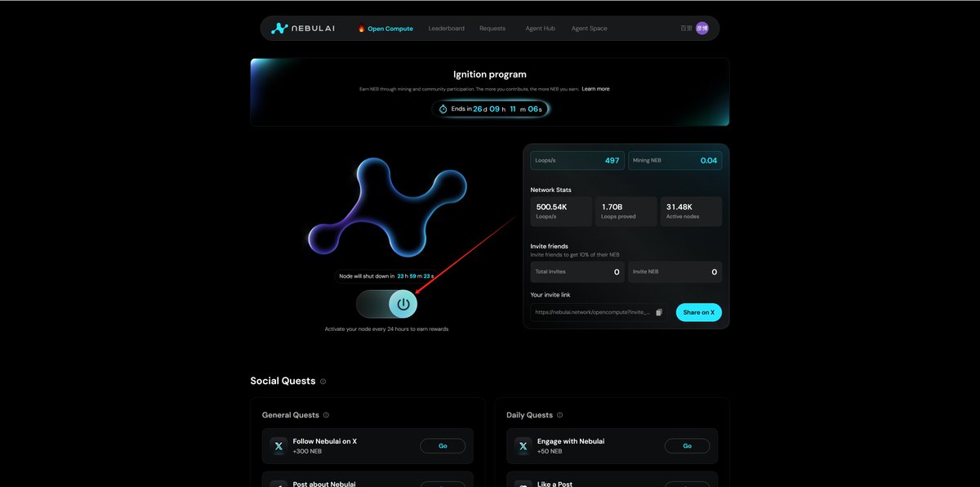
Task: Click the Invite friends heading
Action: 550,246
